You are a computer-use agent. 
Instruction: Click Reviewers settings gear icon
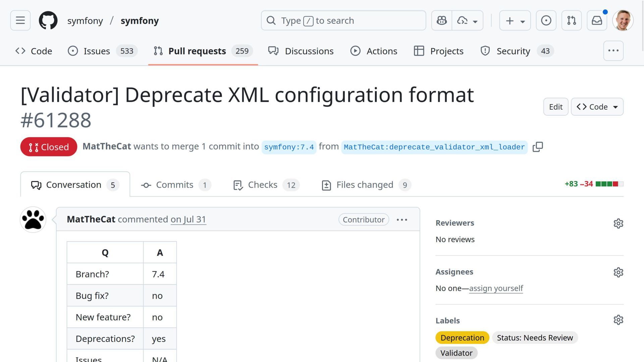[x=618, y=224]
